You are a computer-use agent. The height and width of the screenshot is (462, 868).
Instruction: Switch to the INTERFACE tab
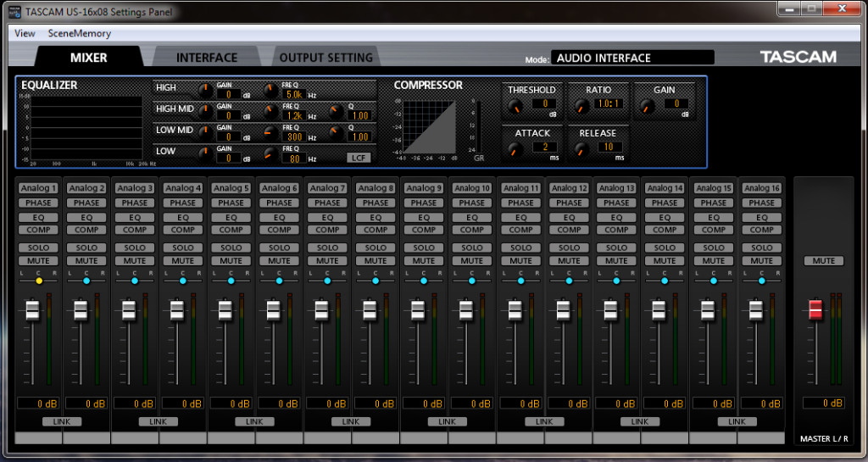[207, 58]
